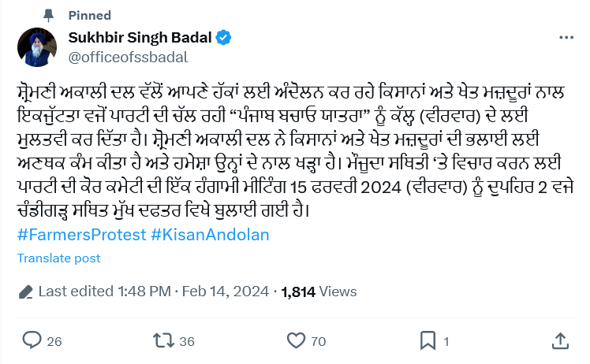This screenshot has height=364, width=590.
Task: Share the post via the share icon
Action: 559,340
